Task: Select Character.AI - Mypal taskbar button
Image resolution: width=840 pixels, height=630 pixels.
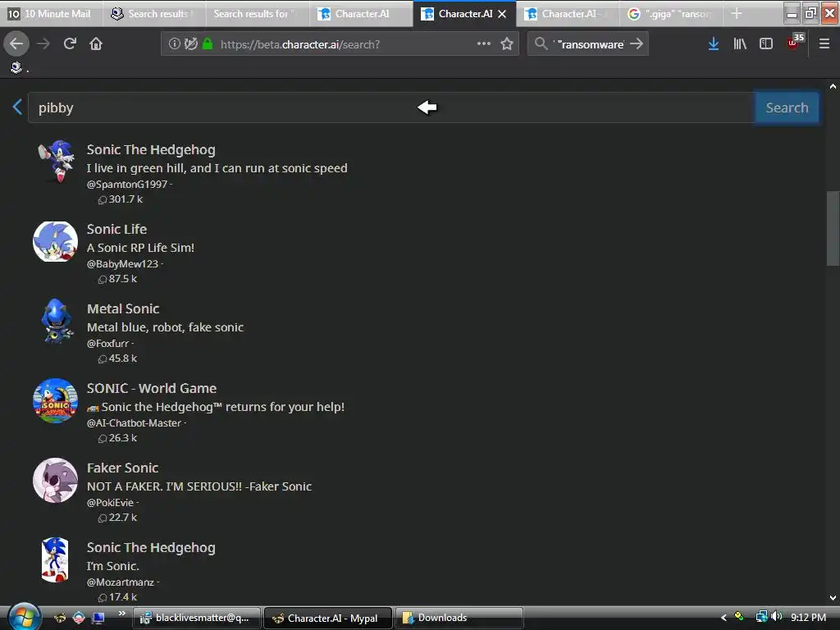Action: [x=328, y=618]
